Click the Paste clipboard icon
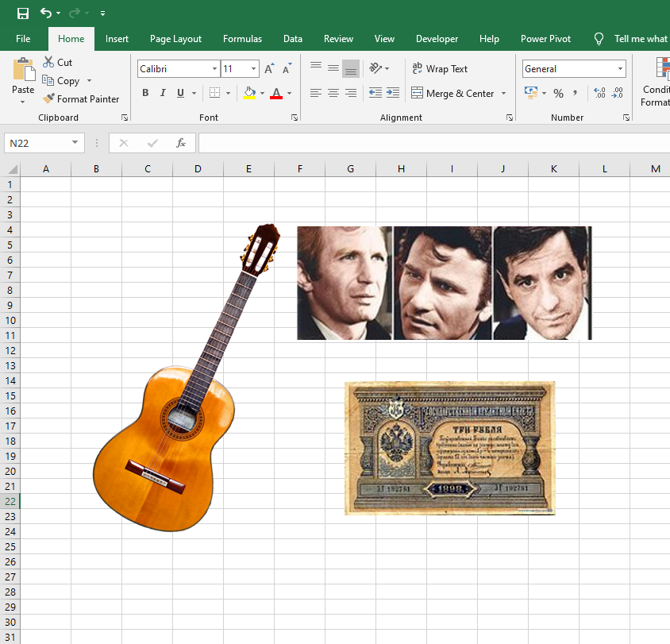The height and width of the screenshot is (644, 670). click(24, 69)
